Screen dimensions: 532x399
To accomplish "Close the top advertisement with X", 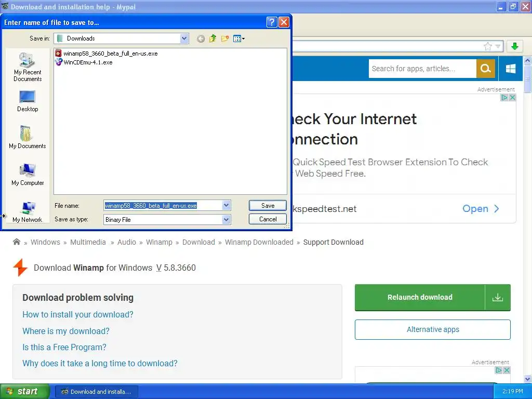I will click(x=512, y=98).
